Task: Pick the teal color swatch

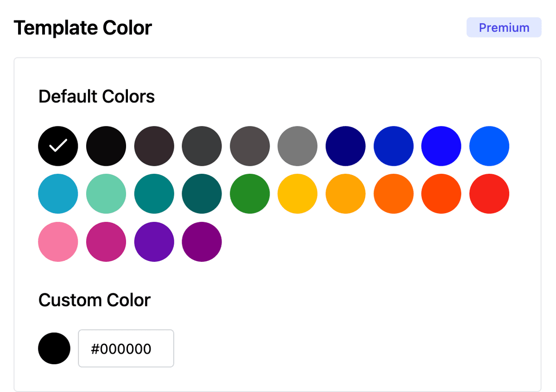Action: coord(154,194)
